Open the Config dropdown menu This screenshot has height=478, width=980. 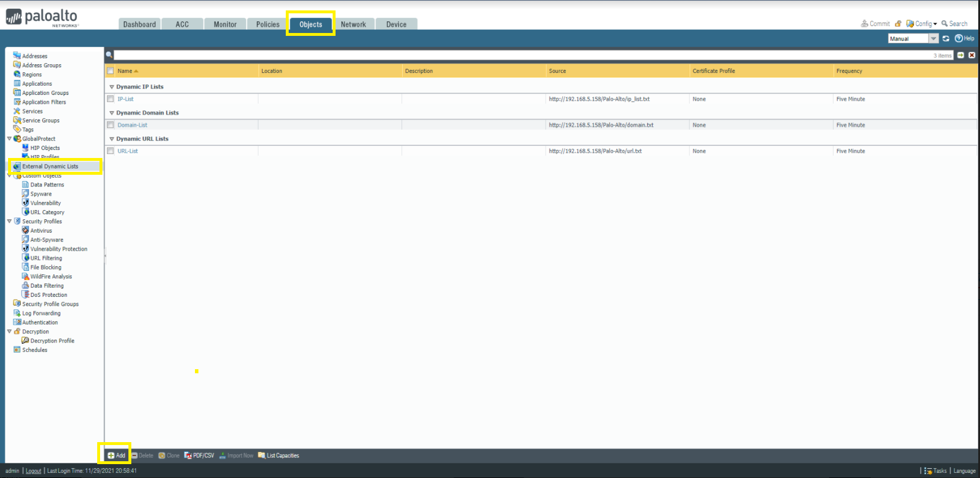922,24
